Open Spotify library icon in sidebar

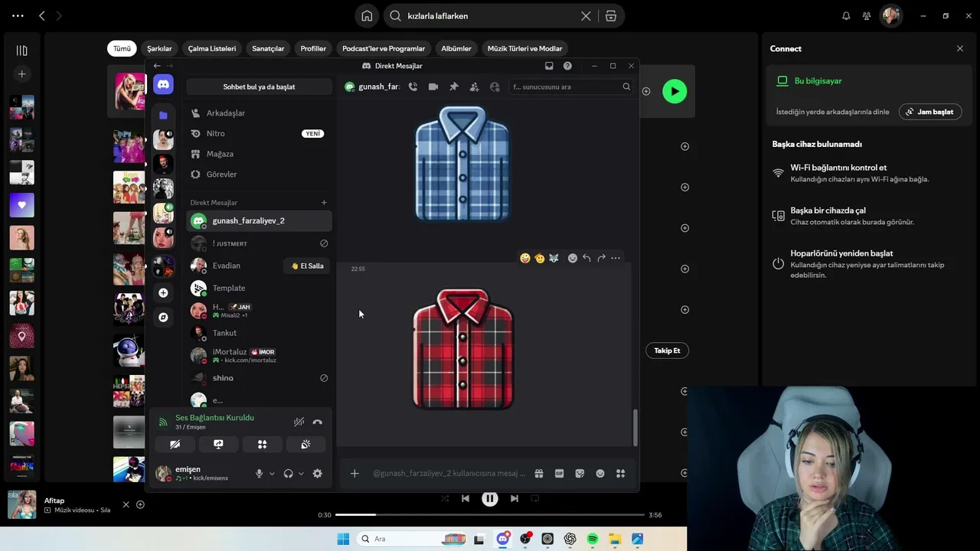click(22, 51)
